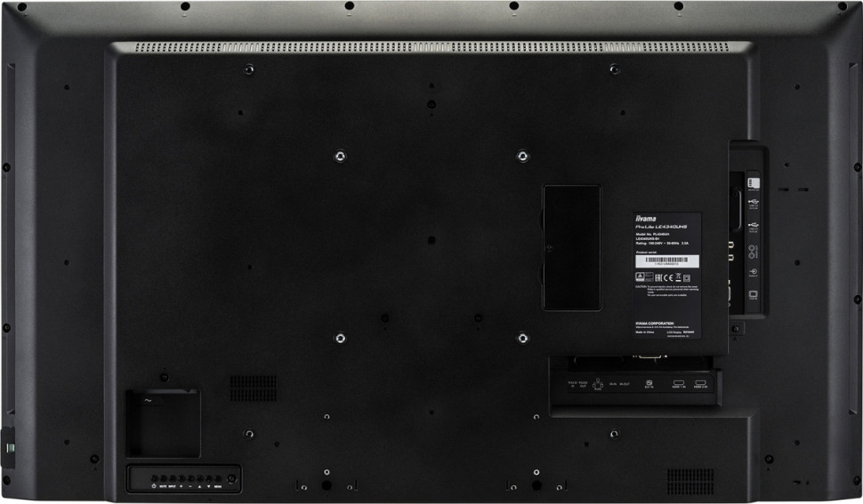Screen dimensions: 863x504
Task: Click the double-circle audio jack icon
Action: (x=752, y=252)
